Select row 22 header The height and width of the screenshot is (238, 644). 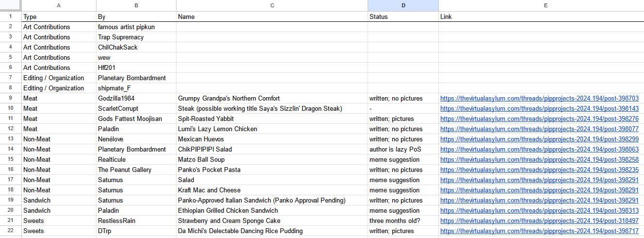(10, 231)
